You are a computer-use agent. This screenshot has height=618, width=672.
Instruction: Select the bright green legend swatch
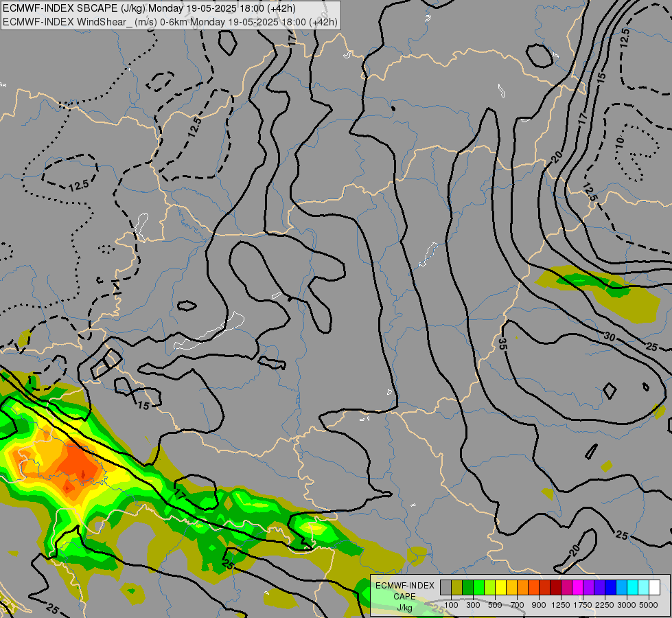click(x=478, y=588)
